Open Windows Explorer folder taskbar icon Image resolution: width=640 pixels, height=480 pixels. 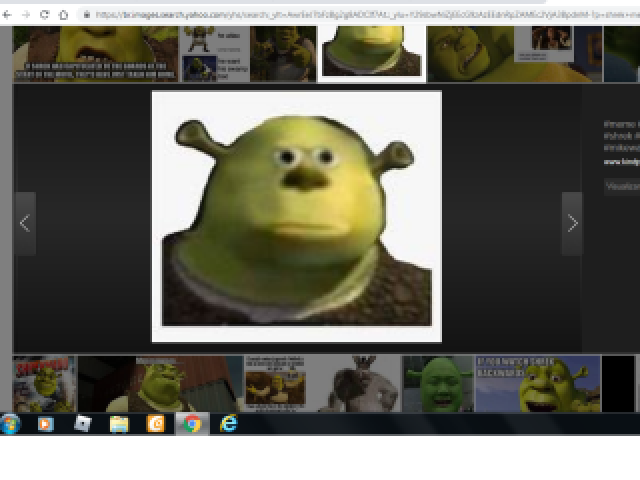[119, 424]
